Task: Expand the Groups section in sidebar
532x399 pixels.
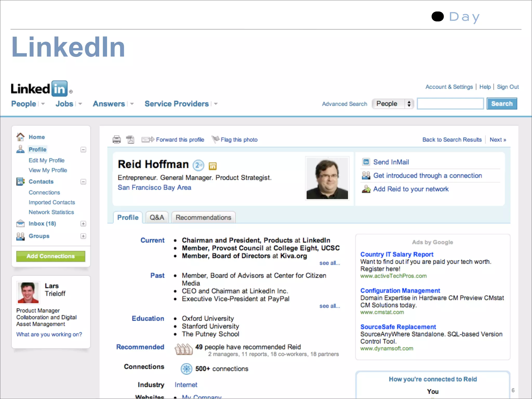Action: click(83, 236)
